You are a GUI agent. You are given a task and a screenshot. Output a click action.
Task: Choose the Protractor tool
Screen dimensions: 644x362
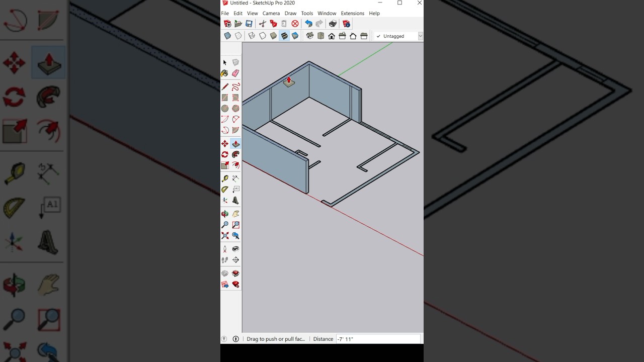pos(225,190)
